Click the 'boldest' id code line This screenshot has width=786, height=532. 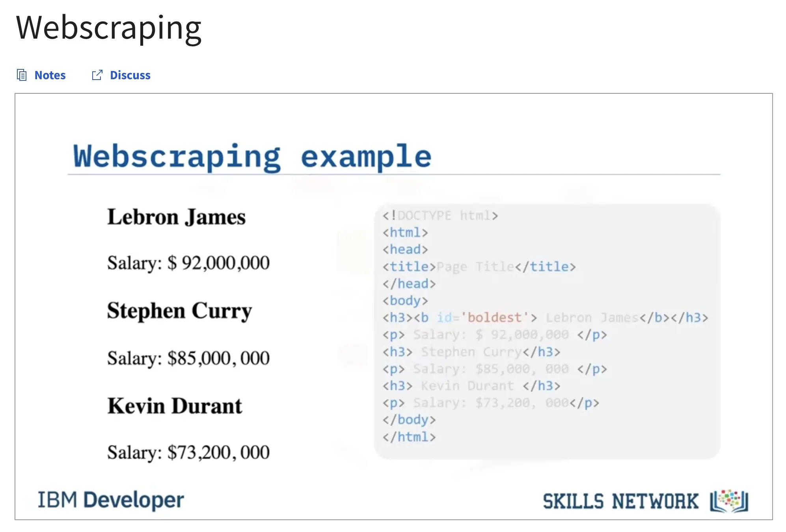(x=545, y=318)
